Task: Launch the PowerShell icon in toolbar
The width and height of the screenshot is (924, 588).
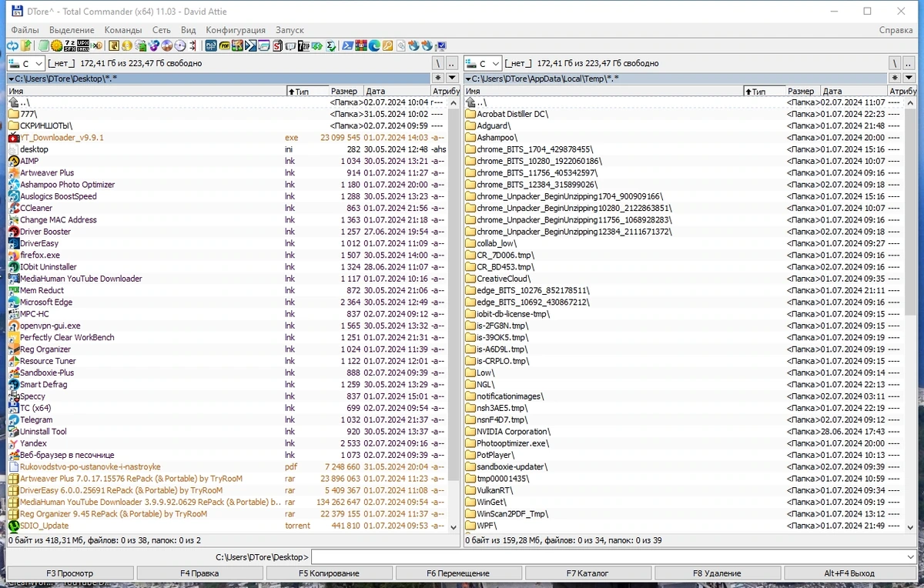Action: coord(348,45)
